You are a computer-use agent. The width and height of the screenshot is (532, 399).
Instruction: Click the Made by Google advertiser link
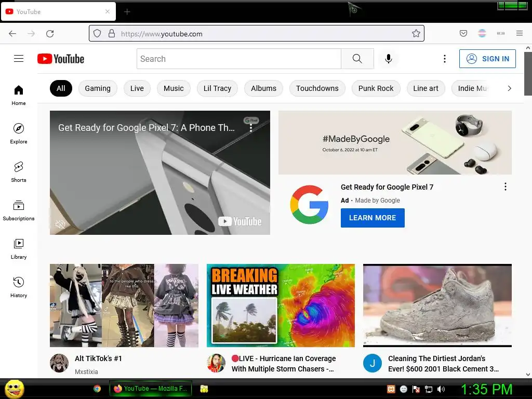[377, 201]
